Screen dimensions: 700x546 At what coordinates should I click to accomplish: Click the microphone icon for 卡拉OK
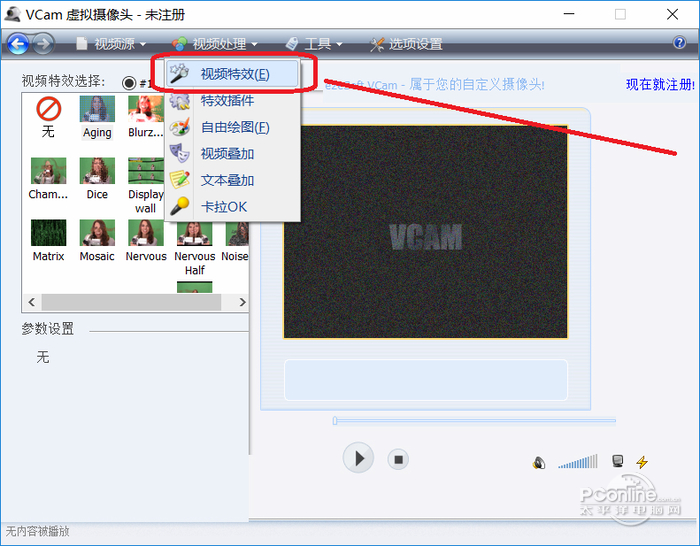(x=179, y=206)
